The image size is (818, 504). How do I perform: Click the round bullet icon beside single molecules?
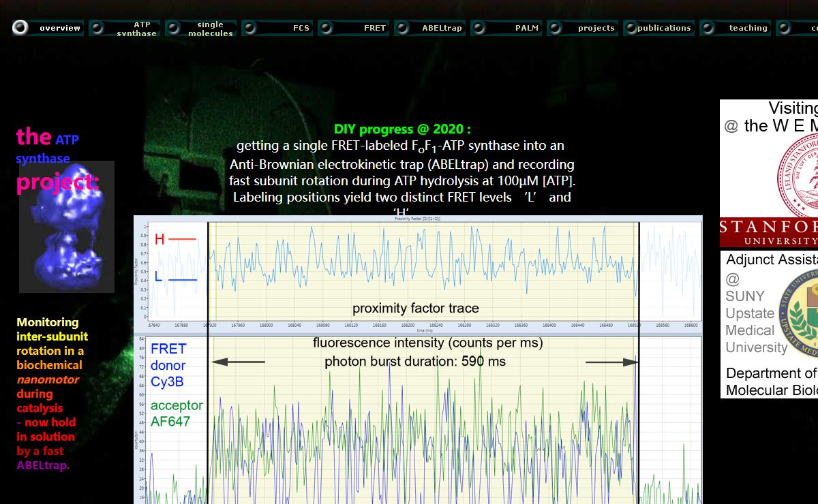pos(174,28)
